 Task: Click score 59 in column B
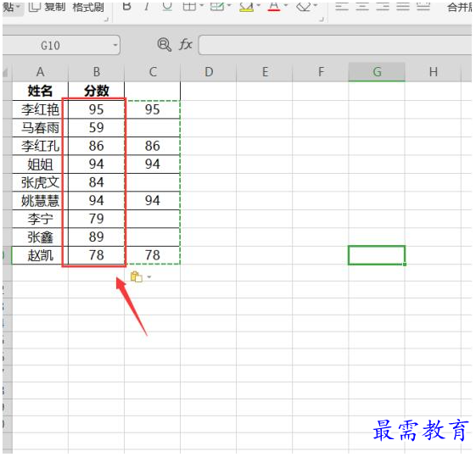(97, 128)
